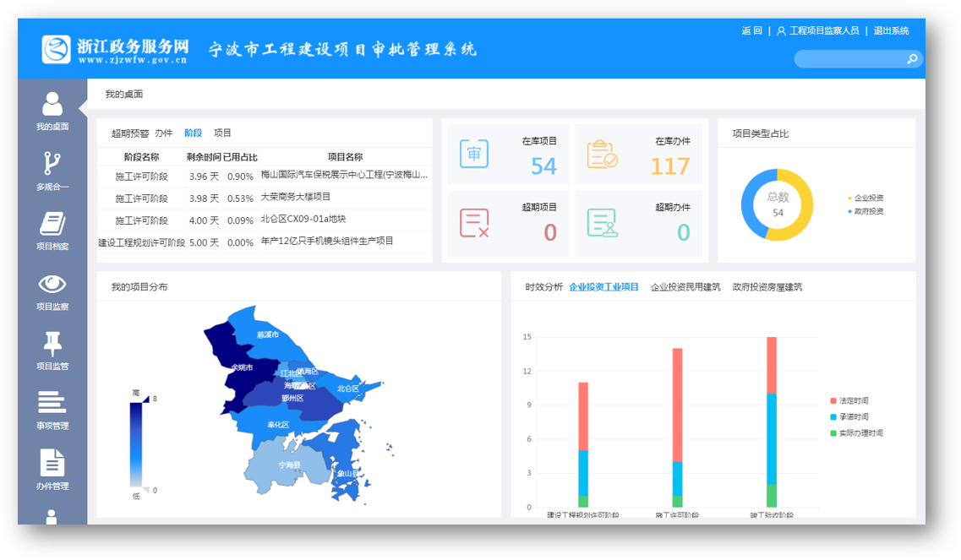The height and width of the screenshot is (560, 961).
Task: Open 项目监管 pushpin icon in sidebar
Action: click(x=52, y=344)
